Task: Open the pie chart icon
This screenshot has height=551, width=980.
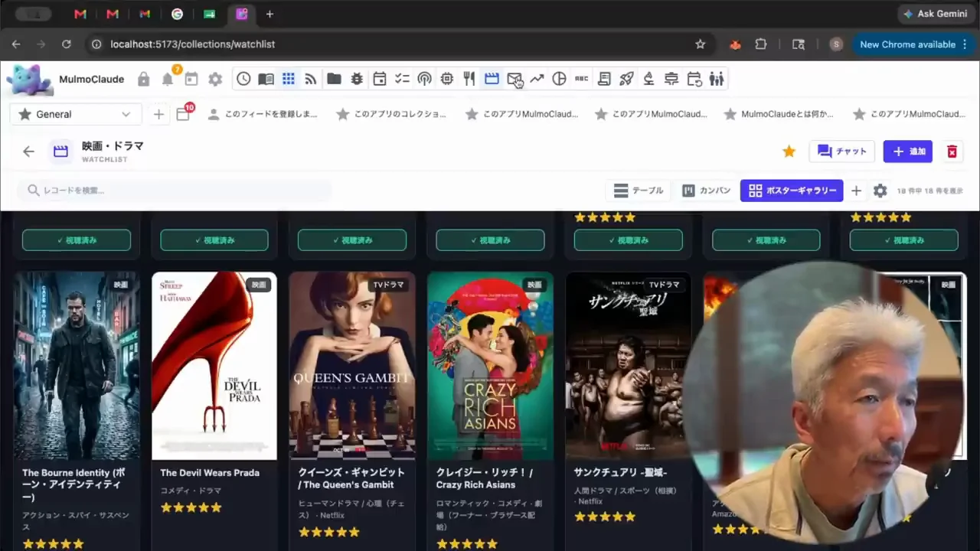Action: point(560,79)
